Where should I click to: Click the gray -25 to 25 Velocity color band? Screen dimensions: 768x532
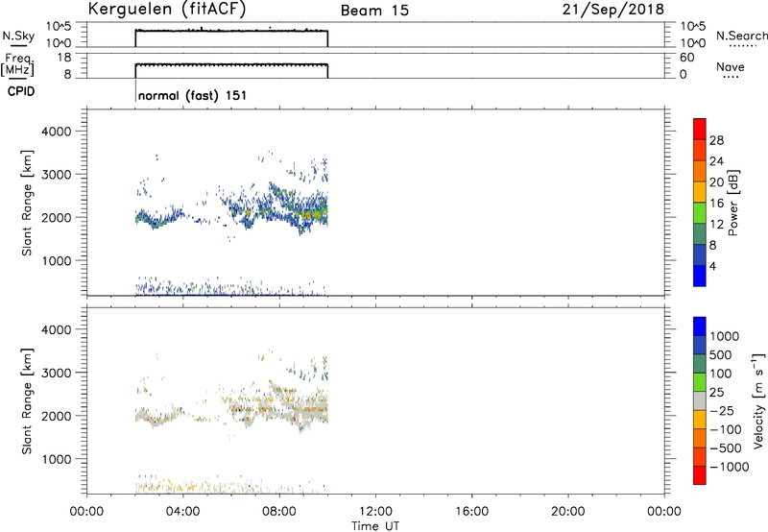(700, 401)
